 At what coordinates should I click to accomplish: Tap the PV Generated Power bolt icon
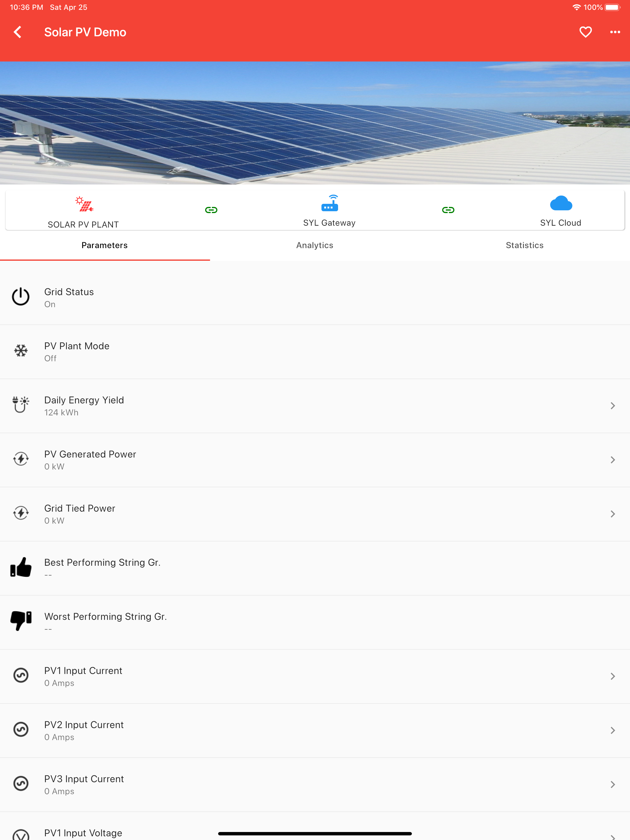coord(21,459)
